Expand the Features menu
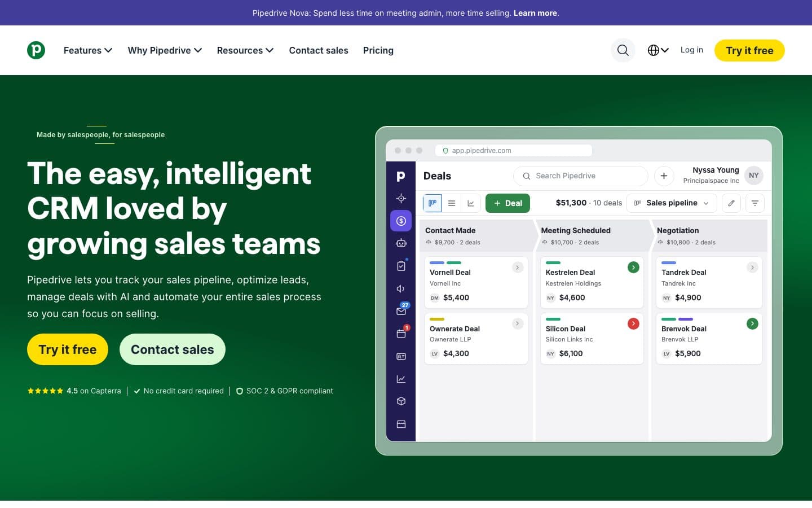Viewport: 812px width, 508px height. coord(88,50)
